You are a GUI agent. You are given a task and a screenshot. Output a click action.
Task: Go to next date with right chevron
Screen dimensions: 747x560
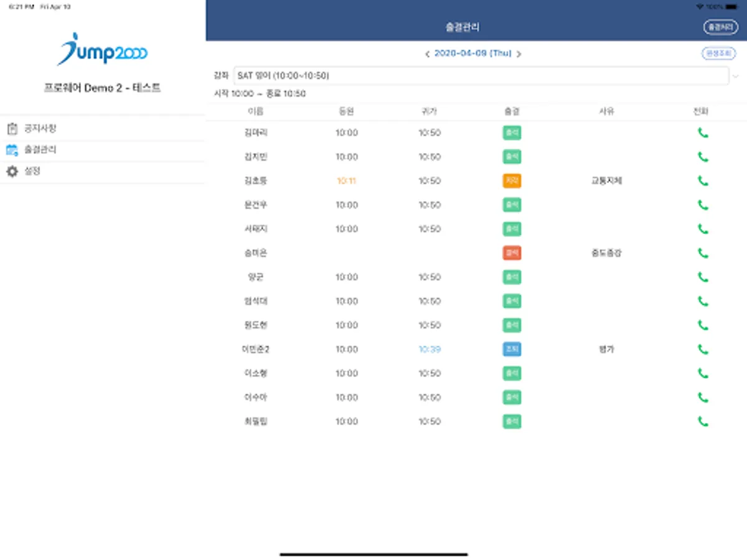click(519, 54)
